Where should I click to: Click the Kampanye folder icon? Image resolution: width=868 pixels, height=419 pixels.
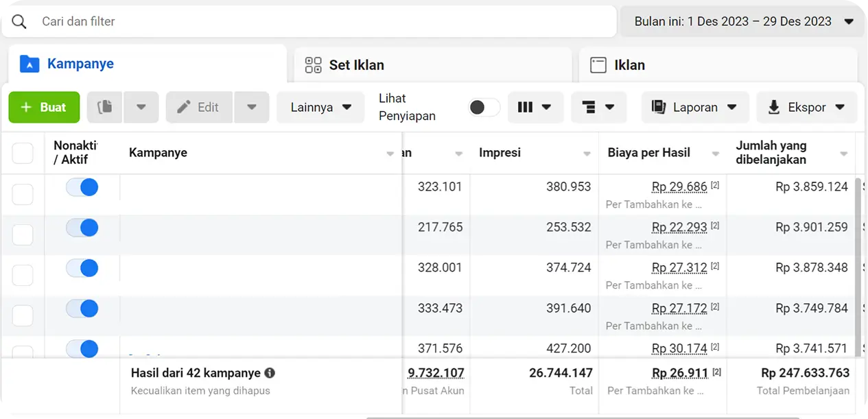(30, 64)
